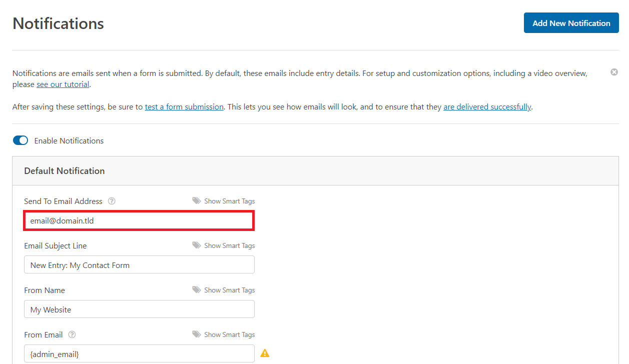629x364 pixels.
Task: Select the Default Notification section header
Action: [x=64, y=170]
